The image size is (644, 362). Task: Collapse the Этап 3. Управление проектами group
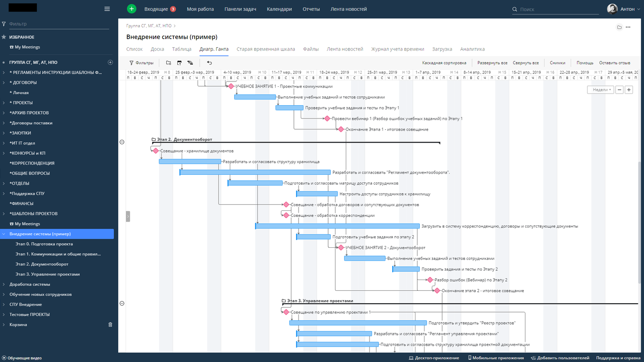(122, 304)
